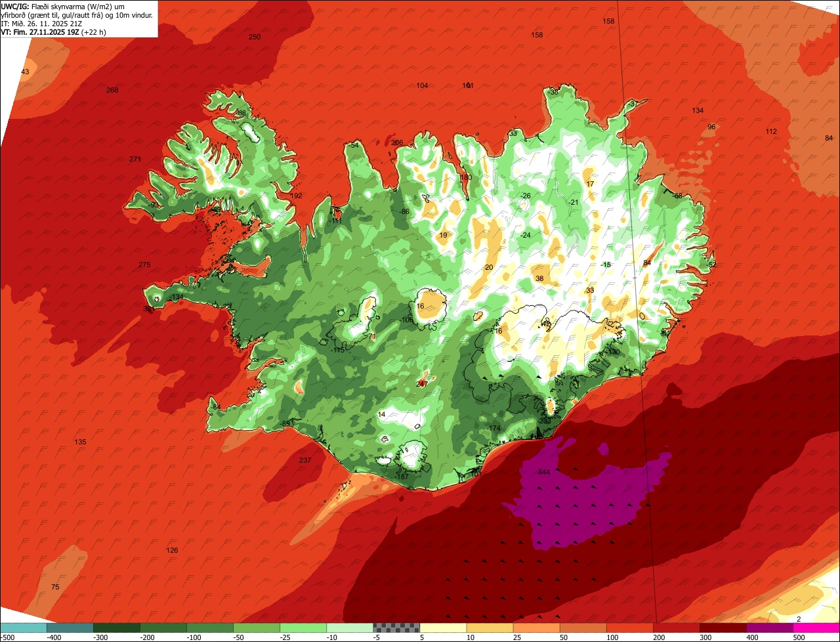Click the '444' value in the purple area
840x642 pixels.
pos(543,473)
